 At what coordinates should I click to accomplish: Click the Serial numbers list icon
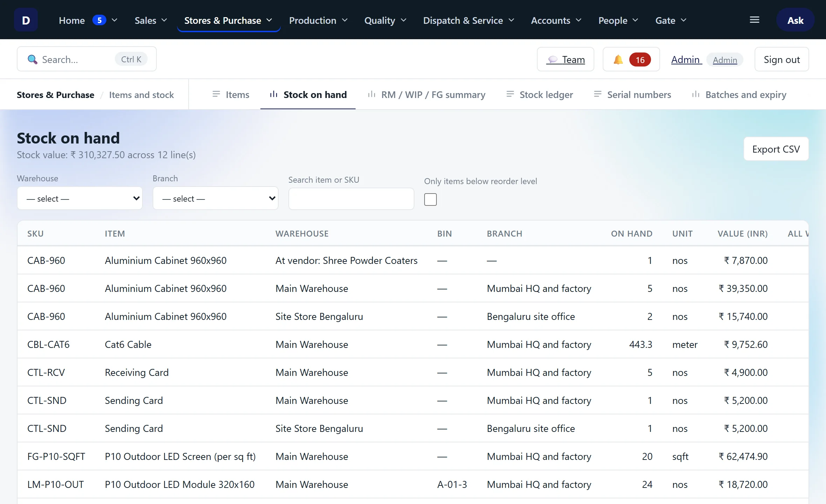coord(598,94)
